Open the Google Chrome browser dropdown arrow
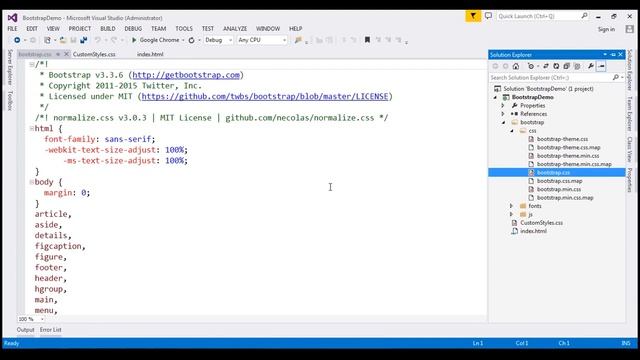The height and width of the screenshot is (360, 640). click(x=183, y=40)
